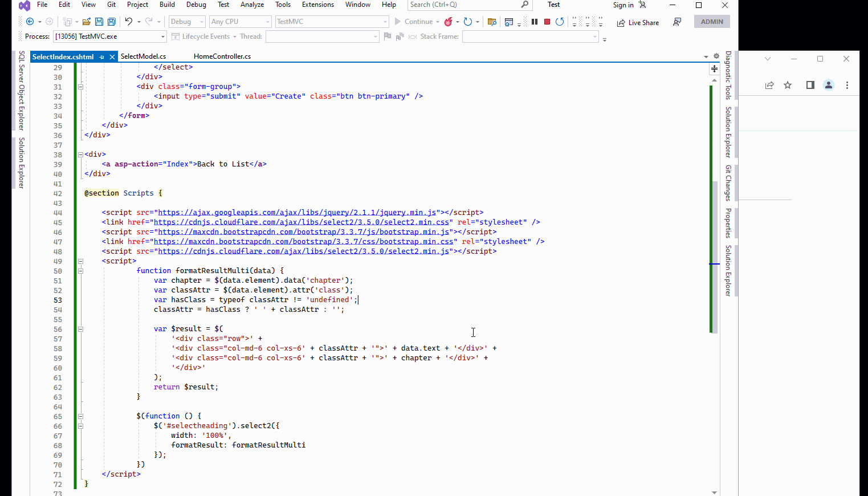Open the Send Feedback icon
868x496 pixels.
pyautogui.click(x=677, y=22)
